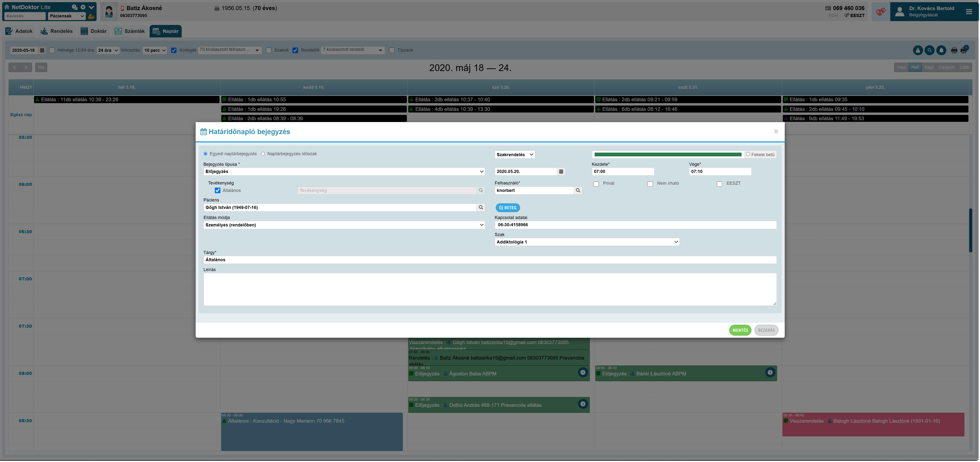Click the add new patient icon
980x462 pixels.
coord(91,16)
